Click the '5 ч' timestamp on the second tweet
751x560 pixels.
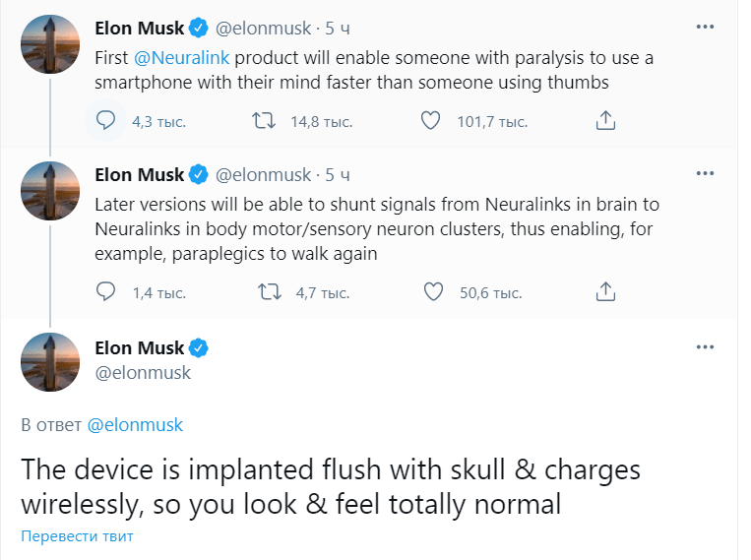(x=337, y=175)
